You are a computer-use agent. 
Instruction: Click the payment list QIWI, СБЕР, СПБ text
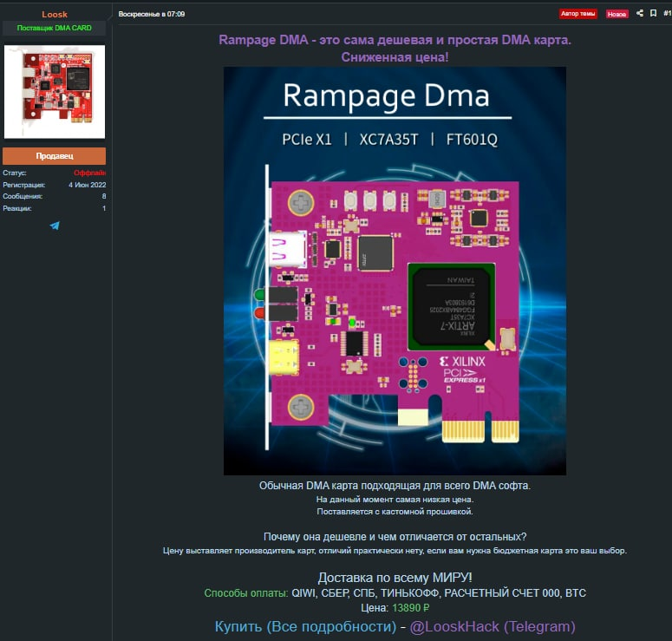(439, 593)
